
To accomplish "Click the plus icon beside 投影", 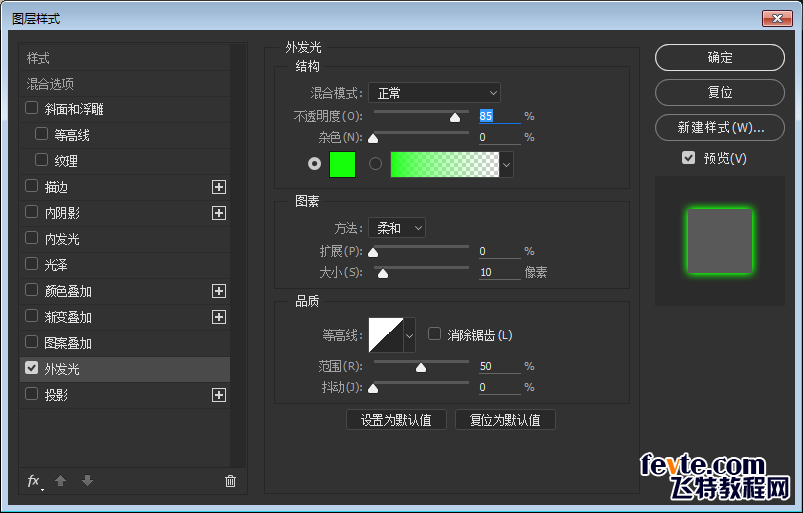I will [x=219, y=395].
